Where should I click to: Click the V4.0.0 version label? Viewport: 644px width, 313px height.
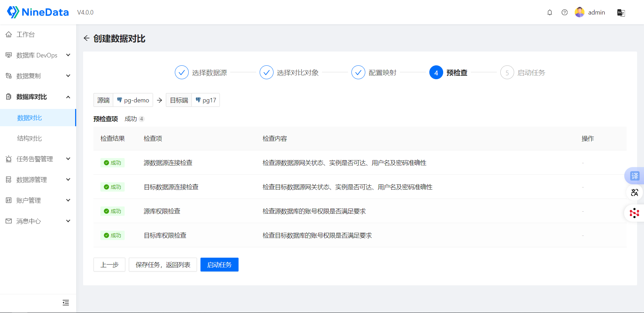85,12
